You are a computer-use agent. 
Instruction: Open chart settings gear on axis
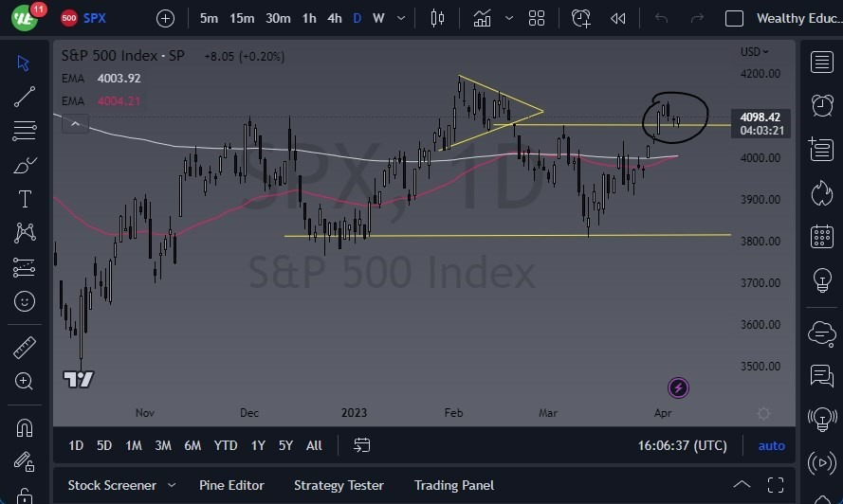[x=763, y=413]
